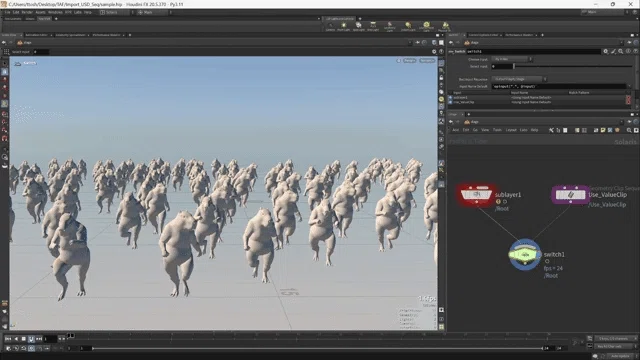Pick the Environment Light shelf tool
Viewport: 640px width, 360px height.
pyautogui.click(x=426, y=27)
